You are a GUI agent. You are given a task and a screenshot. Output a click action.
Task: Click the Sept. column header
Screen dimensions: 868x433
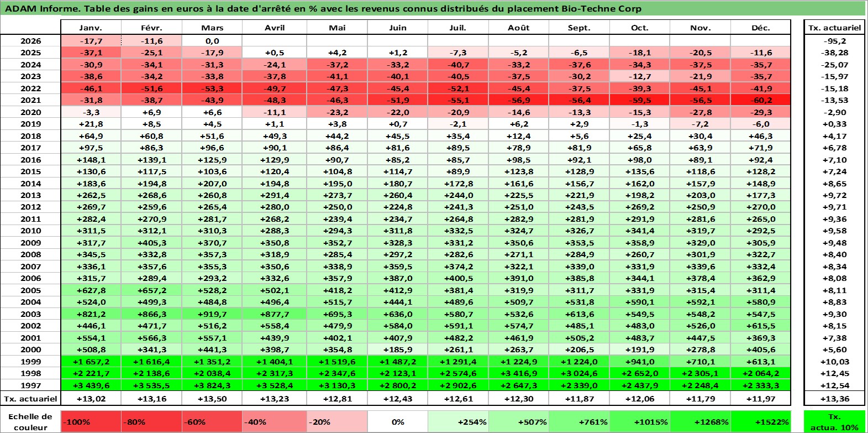tap(579, 28)
